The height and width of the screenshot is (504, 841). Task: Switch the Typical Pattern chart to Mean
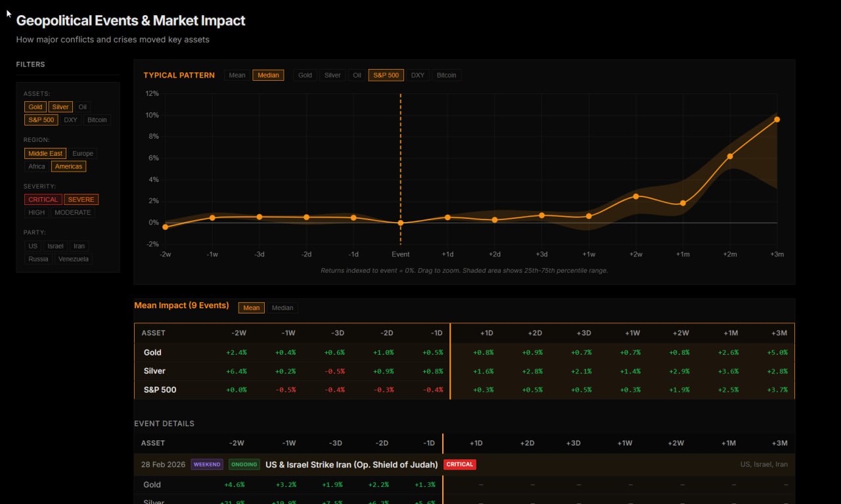click(237, 75)
